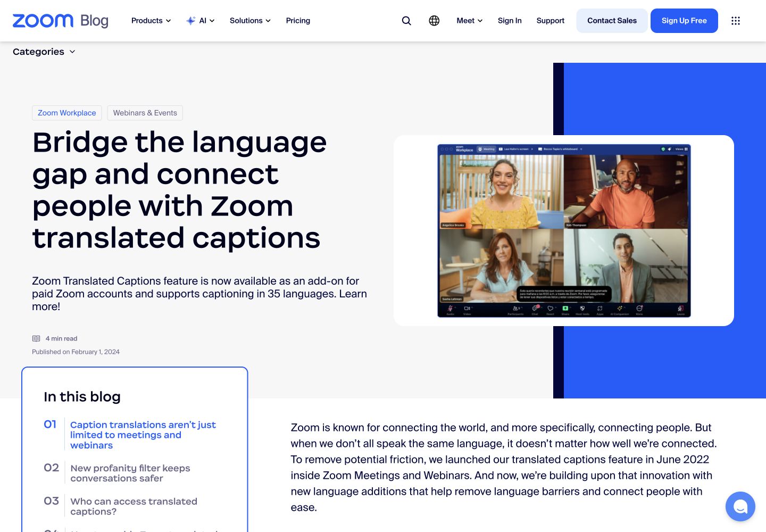Click the '01' section number
766x532 pixels.
50,424
